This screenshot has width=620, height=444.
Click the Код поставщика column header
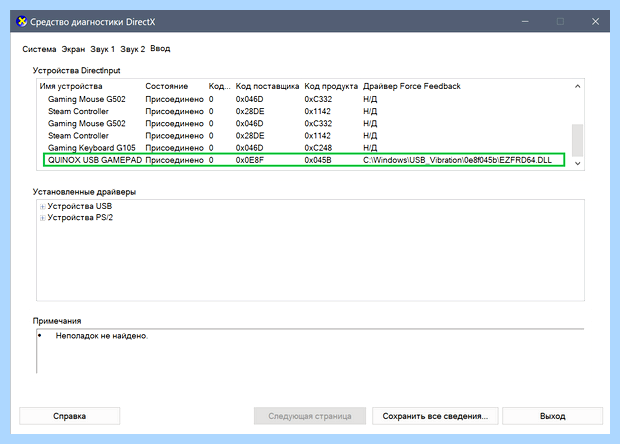267,86
